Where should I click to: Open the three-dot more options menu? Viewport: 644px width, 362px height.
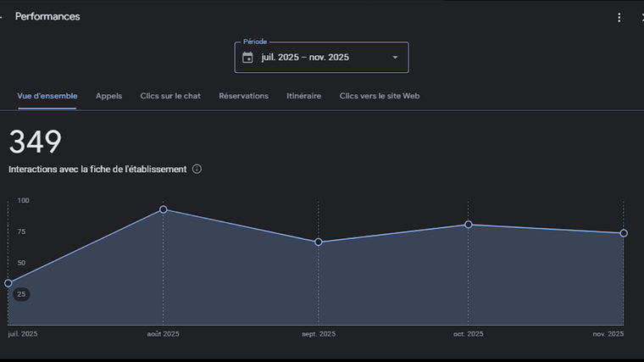coord(619,17)
